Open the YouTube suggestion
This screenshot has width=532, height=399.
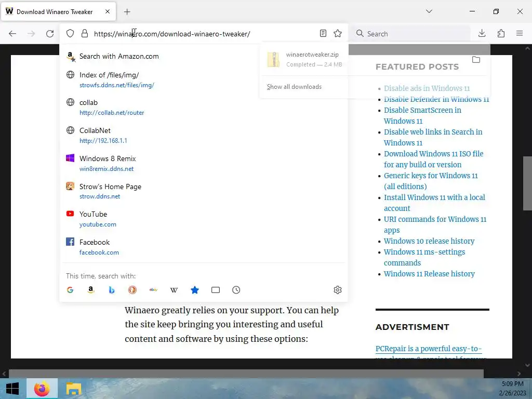coord(204,219)
